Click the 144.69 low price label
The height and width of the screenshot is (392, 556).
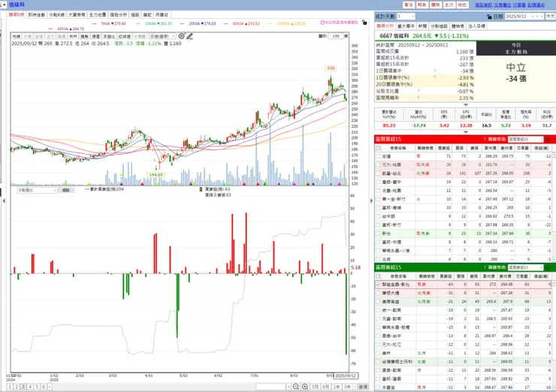tap(156, 175)
